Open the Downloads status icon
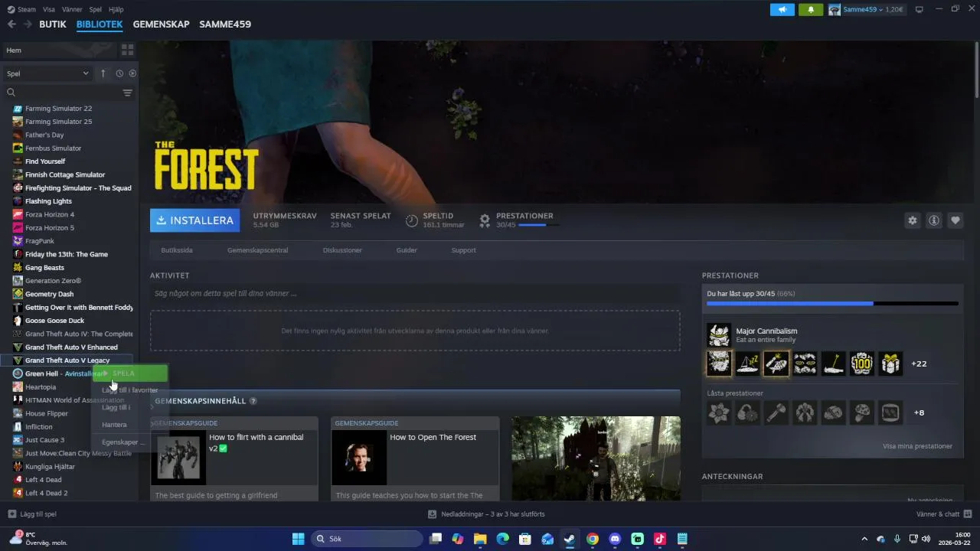The width and height of the screenshot is (980, 551). tap(432, 514)
